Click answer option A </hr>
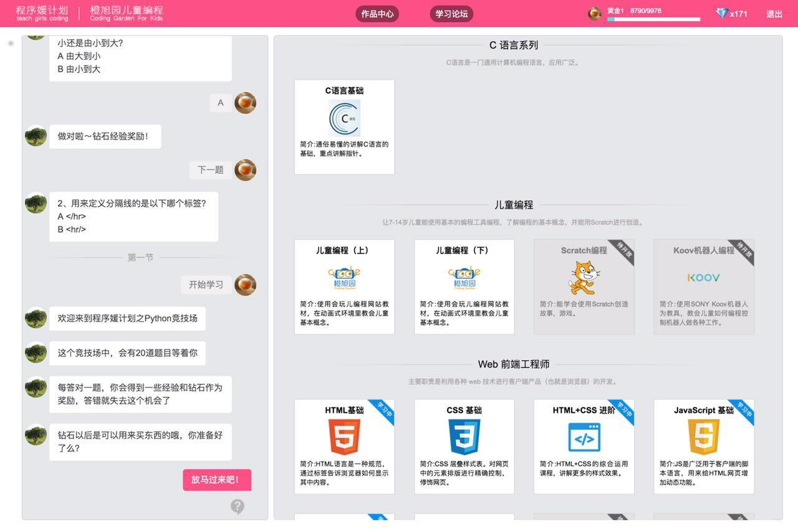 pos(72,216)
